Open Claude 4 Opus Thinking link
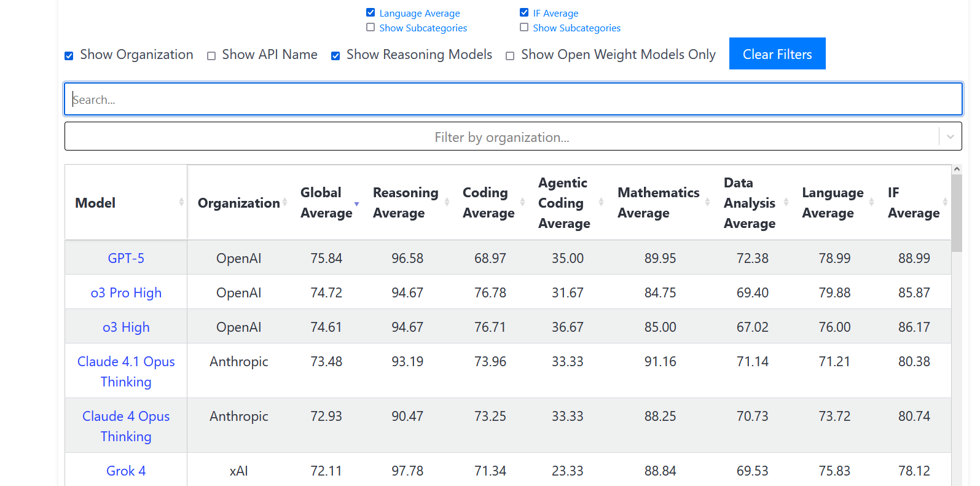The image size is (980, 486). pos(126,426)
